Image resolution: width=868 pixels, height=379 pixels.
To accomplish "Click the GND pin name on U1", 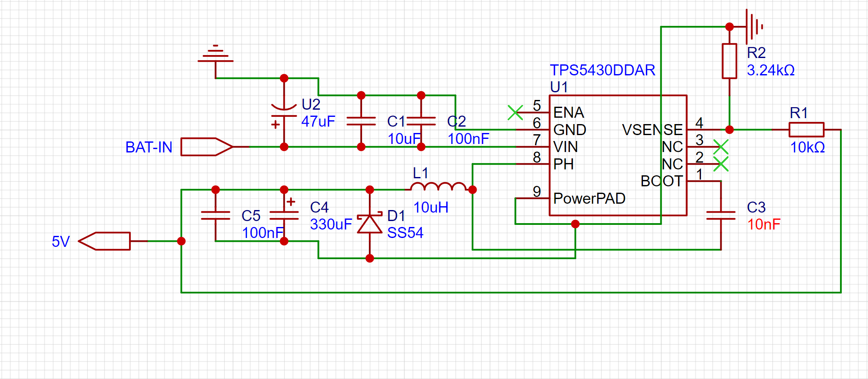I will pyautogui.click(x=569, y=130).
